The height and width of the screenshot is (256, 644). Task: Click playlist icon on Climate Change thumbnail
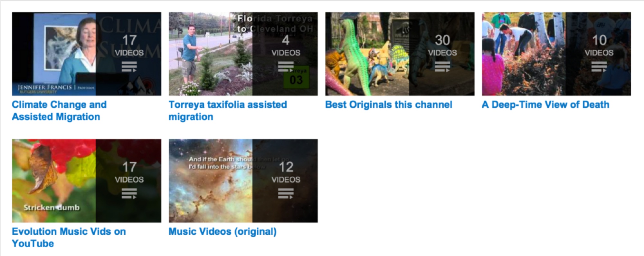pyautogui.click(x=129, y=67)
